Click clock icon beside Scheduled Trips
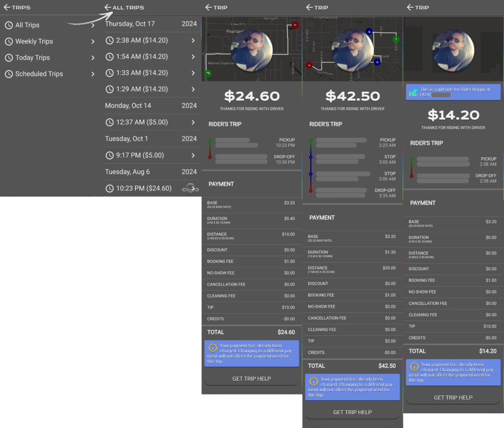Screen dimensions: 504x428 [x=9, y=74]
